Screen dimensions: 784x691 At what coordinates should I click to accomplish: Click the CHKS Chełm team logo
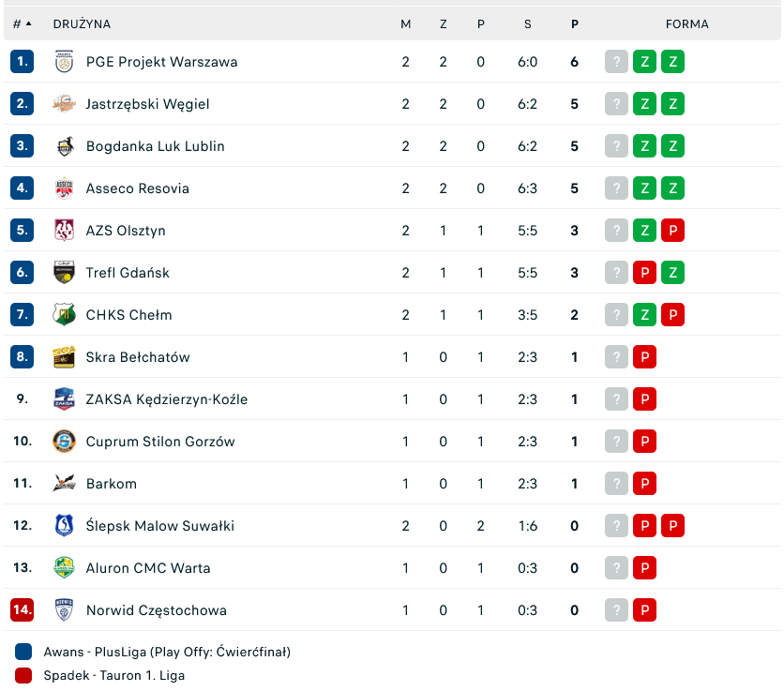point(64,315)
